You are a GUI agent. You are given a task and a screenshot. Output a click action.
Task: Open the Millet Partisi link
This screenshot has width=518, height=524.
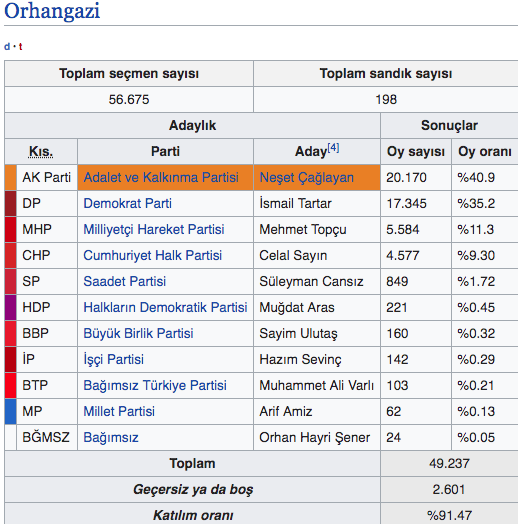pos(119,411)
